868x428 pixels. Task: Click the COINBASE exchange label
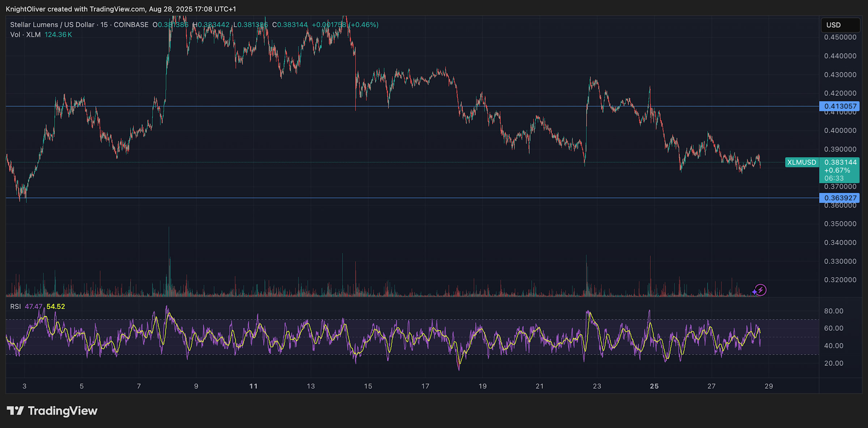click(131, 25)
